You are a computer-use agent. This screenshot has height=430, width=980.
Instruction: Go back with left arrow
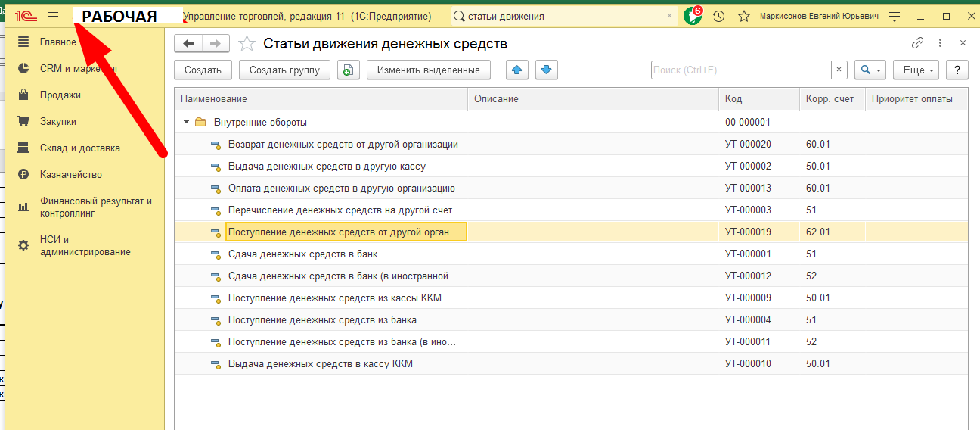(188, 44)
